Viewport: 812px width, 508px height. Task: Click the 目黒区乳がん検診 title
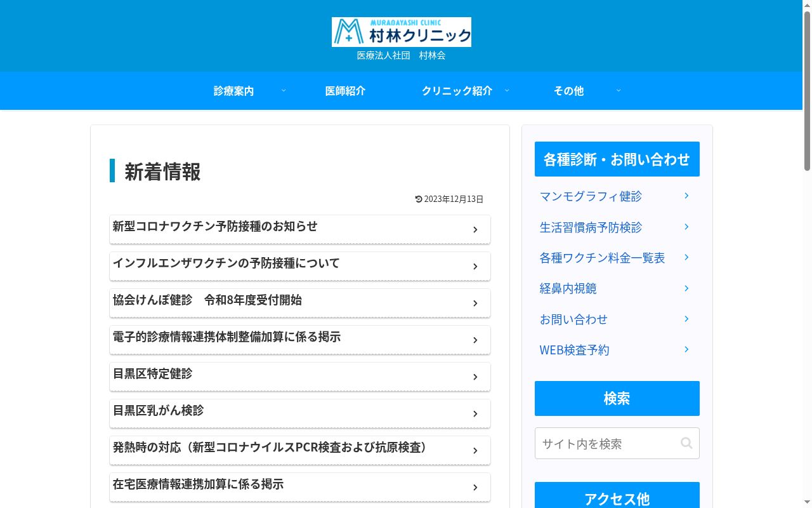158,410
